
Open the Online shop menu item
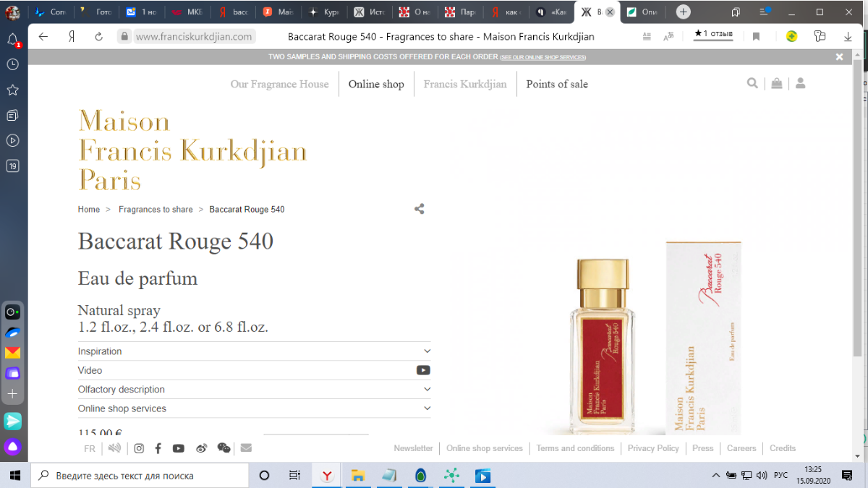click(x=376, y=84)
